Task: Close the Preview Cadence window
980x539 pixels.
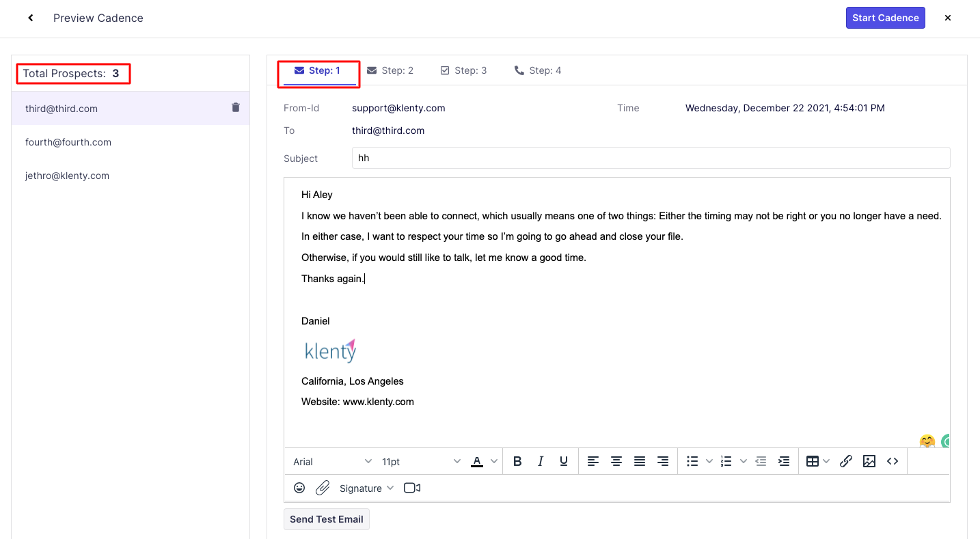Action: pyautogui.click(x=948, y=18)
